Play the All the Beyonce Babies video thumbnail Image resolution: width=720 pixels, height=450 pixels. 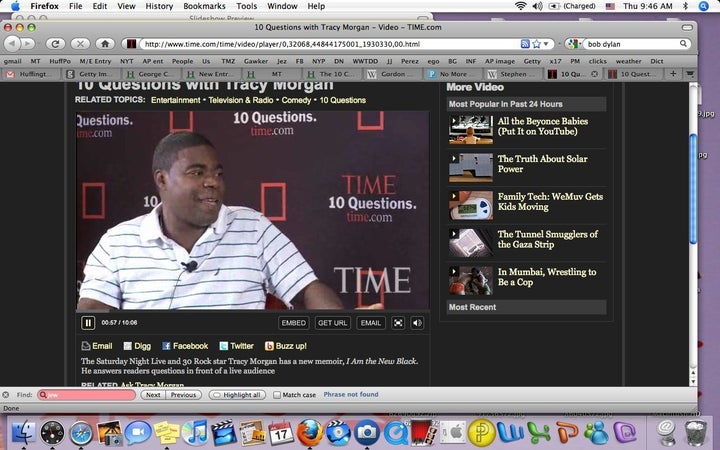pyautogui.click(x=471, y=129)
